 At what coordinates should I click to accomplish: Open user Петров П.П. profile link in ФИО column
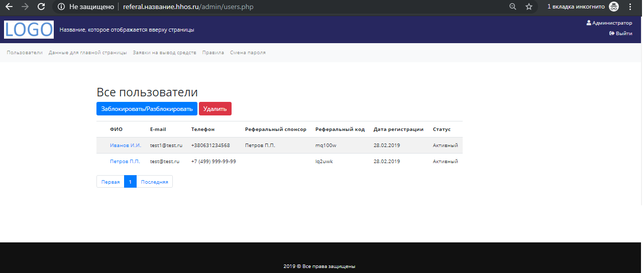pos(125,162)
